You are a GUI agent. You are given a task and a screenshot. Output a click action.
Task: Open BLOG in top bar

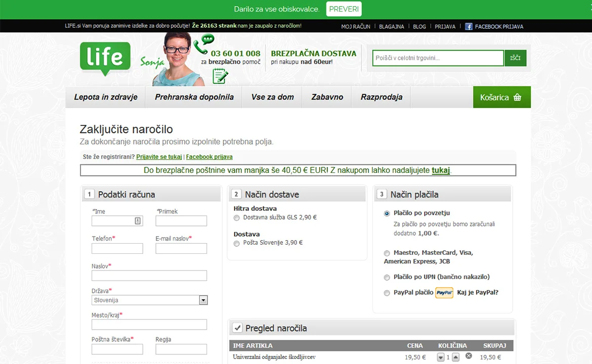419,27
